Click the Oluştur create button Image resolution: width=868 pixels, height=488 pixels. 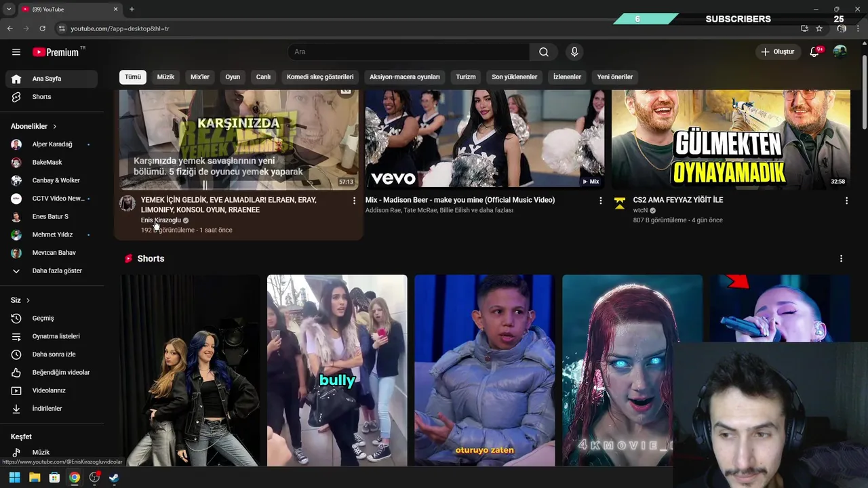[x=778, y=52]
